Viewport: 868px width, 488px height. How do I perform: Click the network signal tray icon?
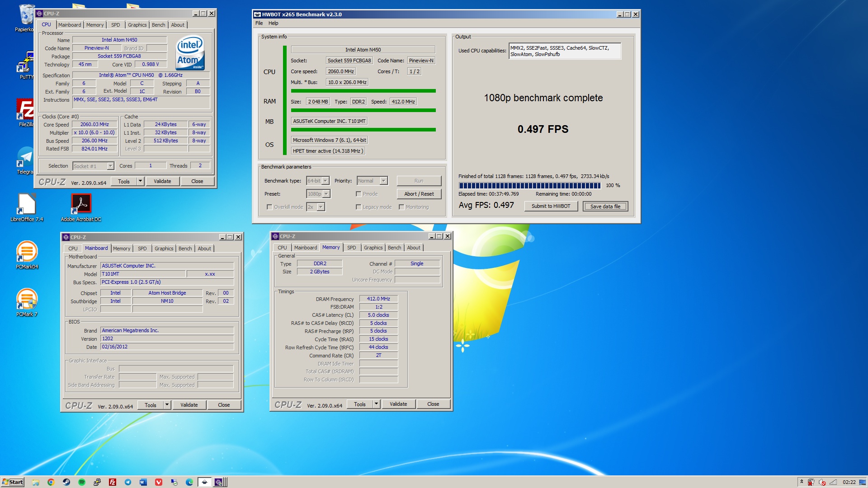(x=833, y=482)
